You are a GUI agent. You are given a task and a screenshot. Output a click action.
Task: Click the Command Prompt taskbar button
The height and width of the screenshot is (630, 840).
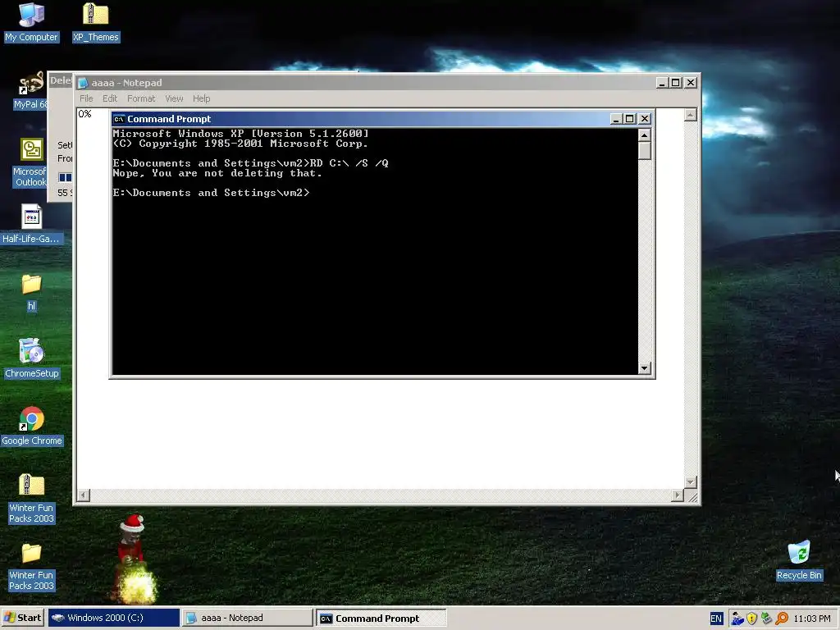coord(381,618)
